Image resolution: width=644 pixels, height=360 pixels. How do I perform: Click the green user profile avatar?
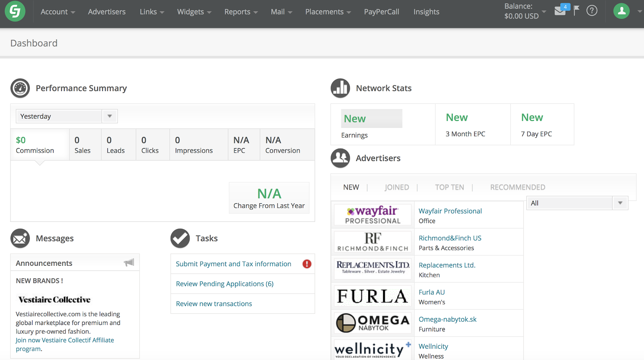coord(621,11)
